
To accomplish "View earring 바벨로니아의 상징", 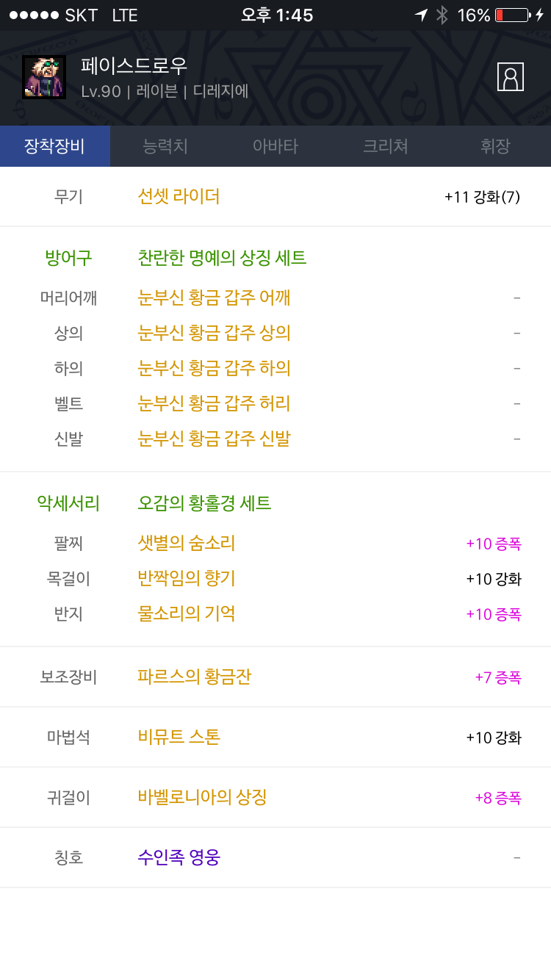I will pyautogui.click(x=202, y=797).
